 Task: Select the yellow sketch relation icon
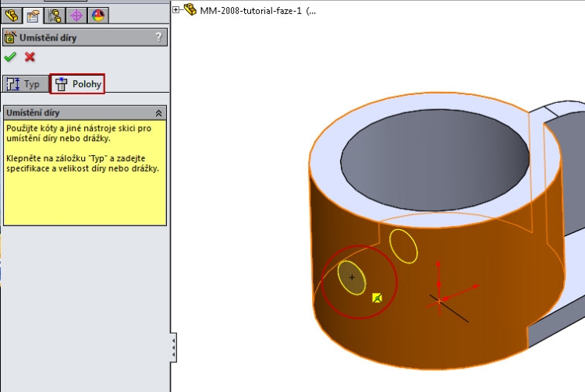tap(378, 298)
